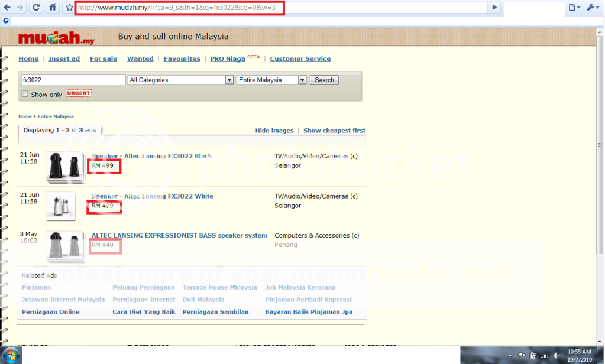
Task: Open the Altec Lansing FX3022 Black listing
Action: [151, 156]
